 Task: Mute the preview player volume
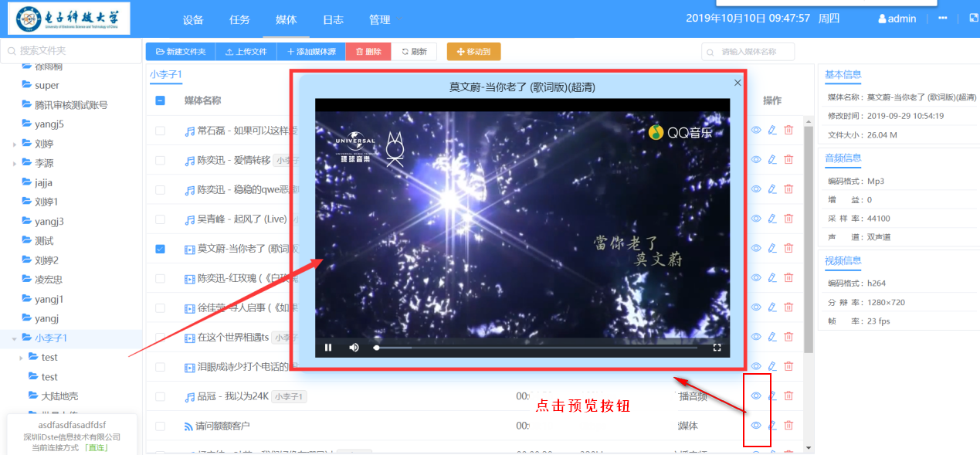[x=354, y=348]
